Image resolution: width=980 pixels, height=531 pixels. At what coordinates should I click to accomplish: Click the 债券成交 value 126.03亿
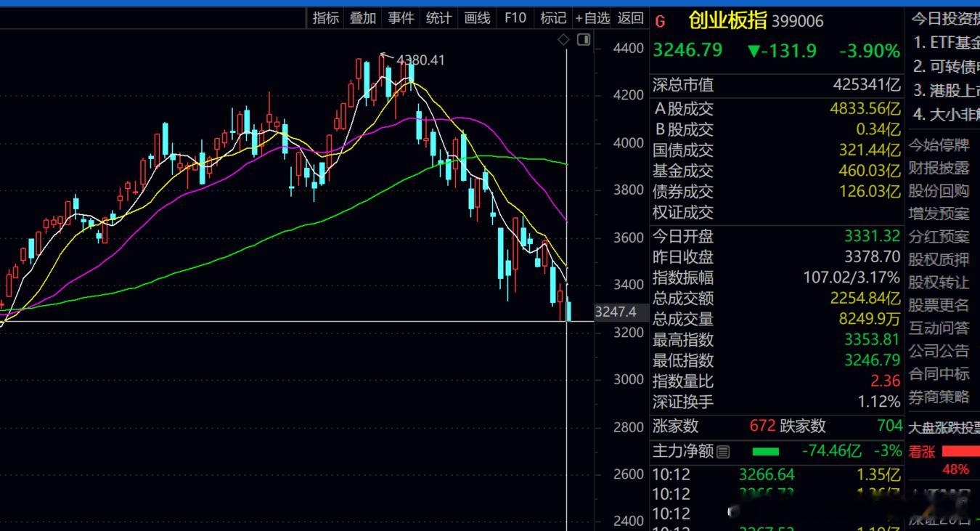pos(870,192)
